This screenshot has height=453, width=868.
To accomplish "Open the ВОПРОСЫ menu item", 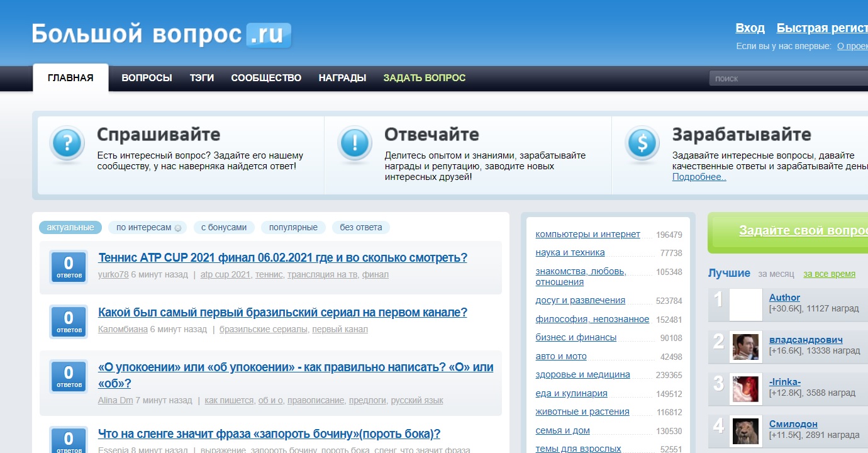I will pos(147,78).
